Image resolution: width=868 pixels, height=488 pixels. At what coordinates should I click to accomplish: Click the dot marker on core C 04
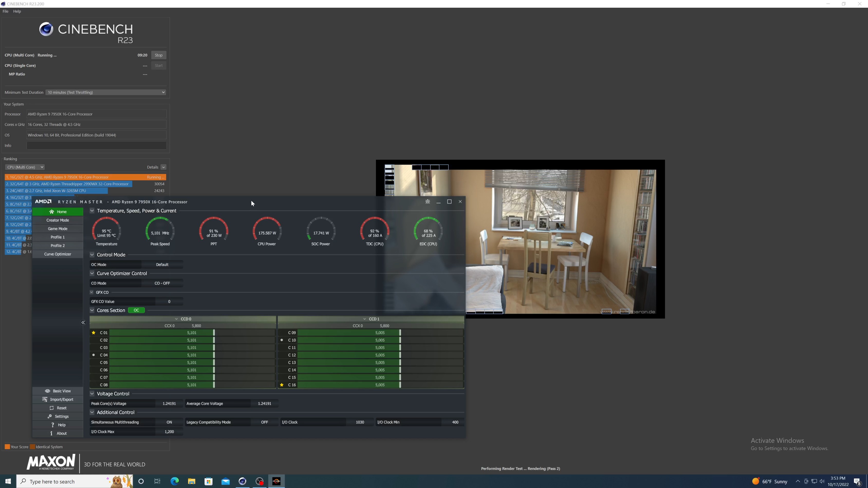point(94,355)
